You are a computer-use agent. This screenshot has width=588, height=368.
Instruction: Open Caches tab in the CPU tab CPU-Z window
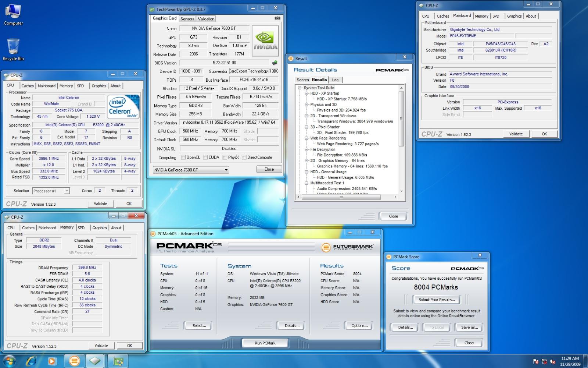click(28, 86)
